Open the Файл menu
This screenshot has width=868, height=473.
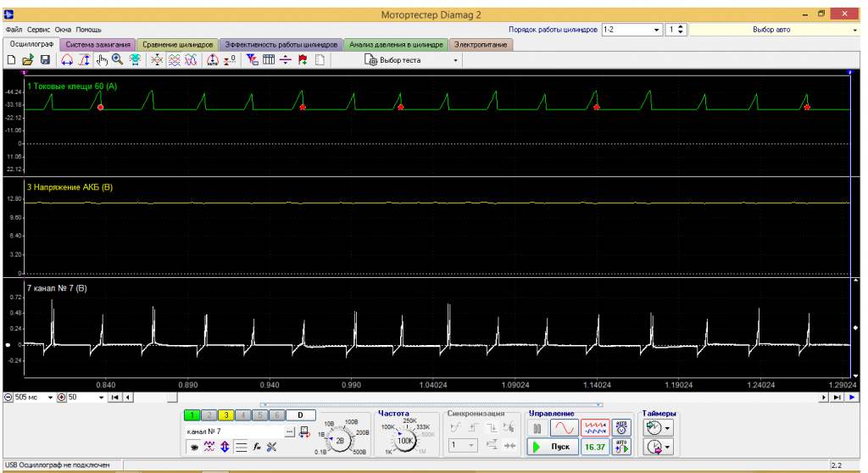pos(14,30)
